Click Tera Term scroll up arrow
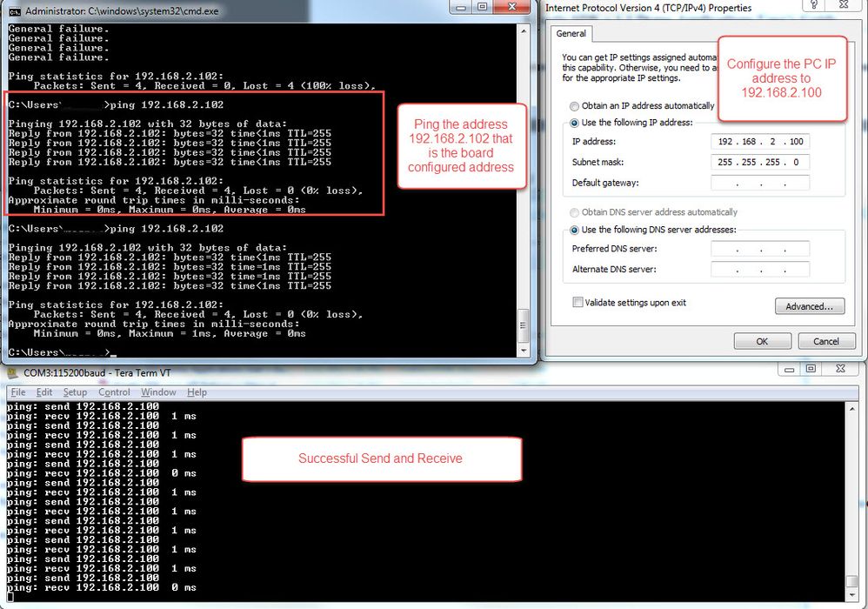The image size is (868, 609). point(852,408)
